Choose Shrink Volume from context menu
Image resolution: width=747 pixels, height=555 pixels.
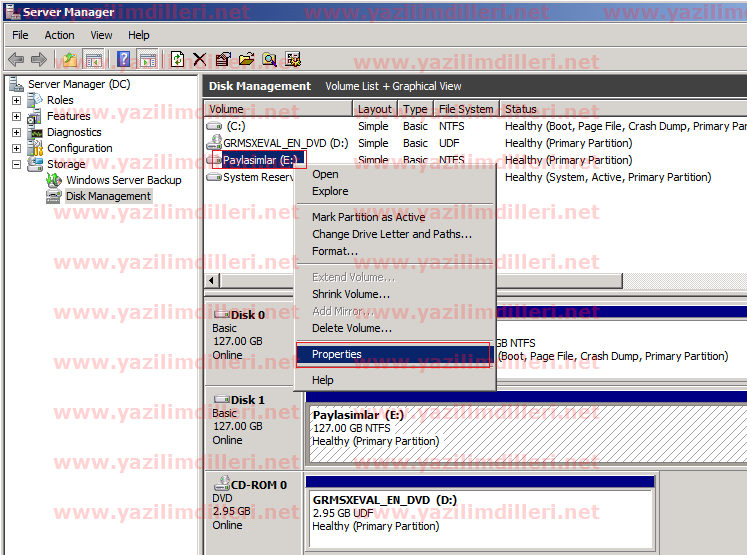pyautogui.click(x=350, y=294)
